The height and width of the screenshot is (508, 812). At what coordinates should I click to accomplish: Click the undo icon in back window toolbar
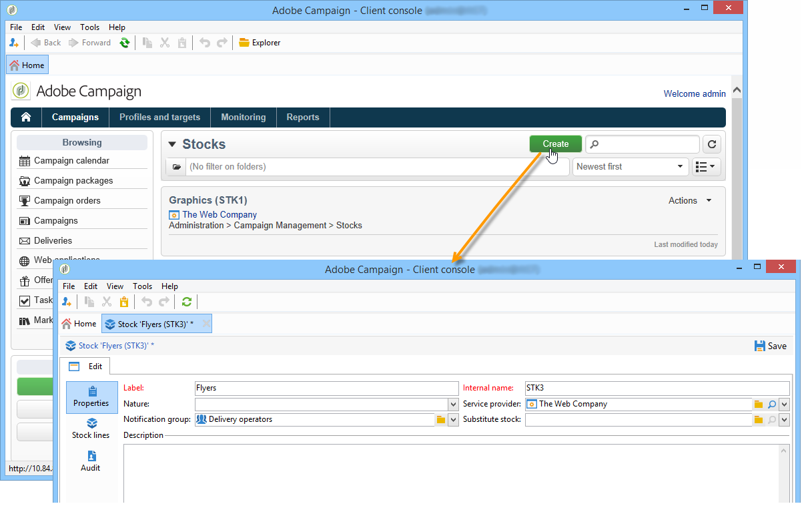click(x=205, y=43)
